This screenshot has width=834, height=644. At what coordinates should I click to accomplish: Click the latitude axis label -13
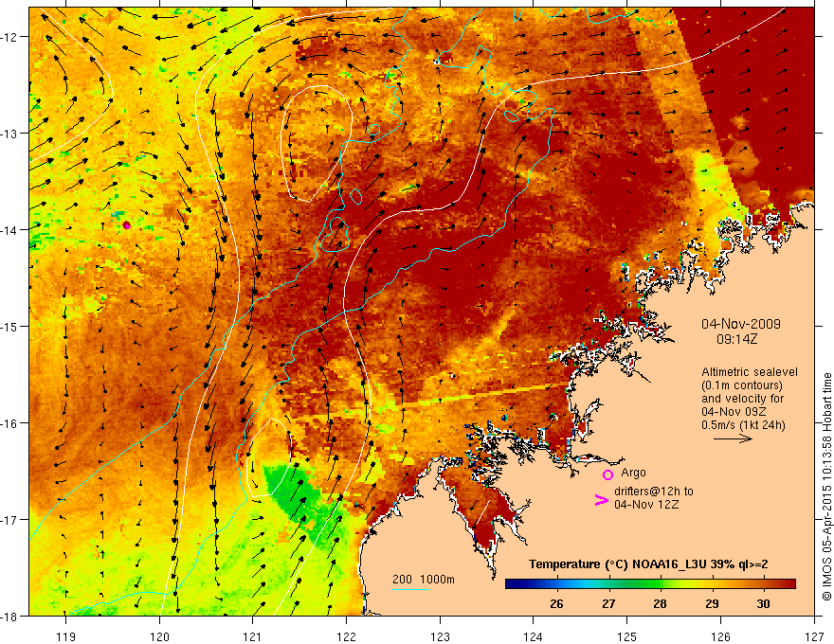click(10, 134)
